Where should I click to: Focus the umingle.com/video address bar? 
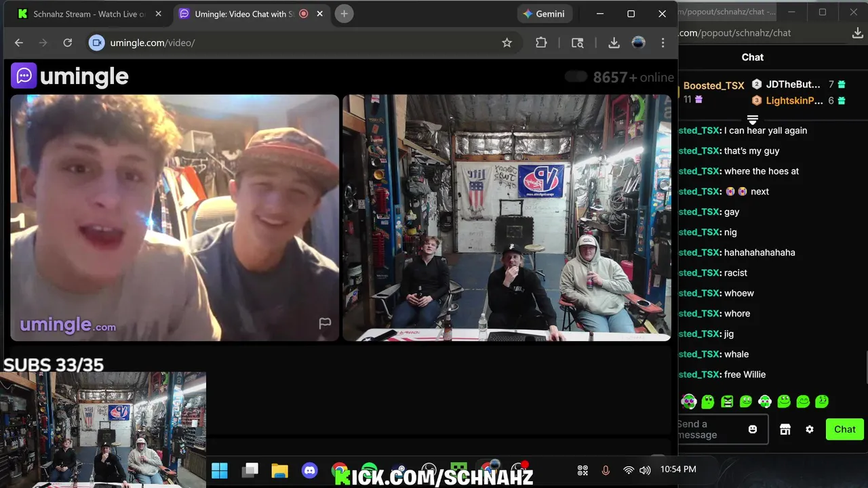(x=303, y=43)
